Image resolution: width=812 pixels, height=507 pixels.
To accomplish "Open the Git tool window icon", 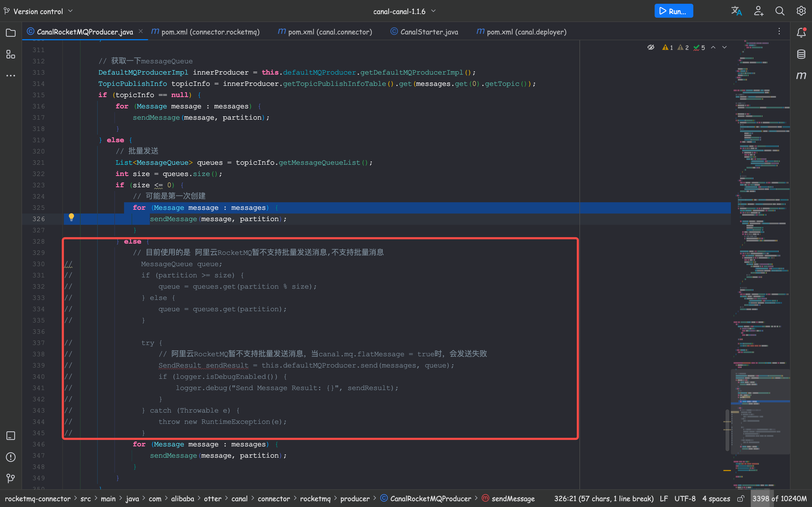I will (x=11, y=478).
